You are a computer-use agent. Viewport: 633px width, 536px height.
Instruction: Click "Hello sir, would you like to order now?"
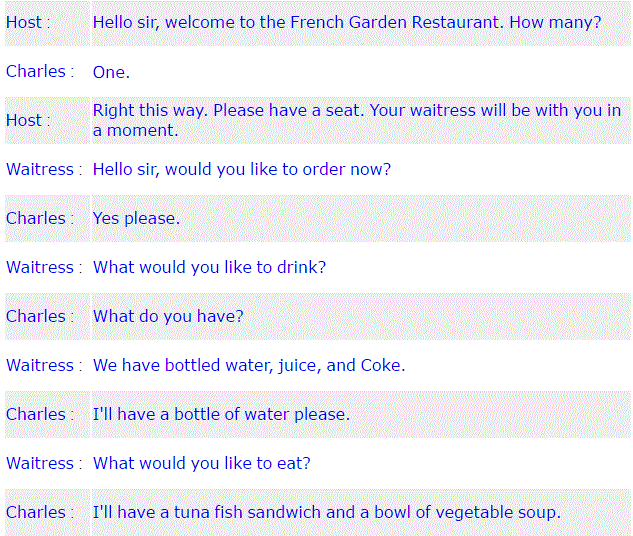(242, 169)
